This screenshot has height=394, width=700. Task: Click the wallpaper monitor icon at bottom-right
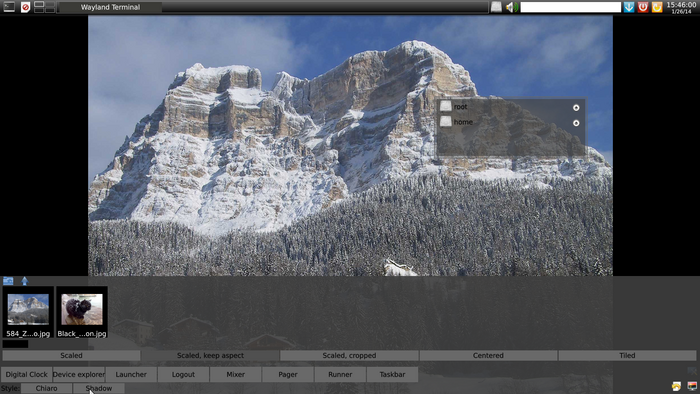pos(692,386)
